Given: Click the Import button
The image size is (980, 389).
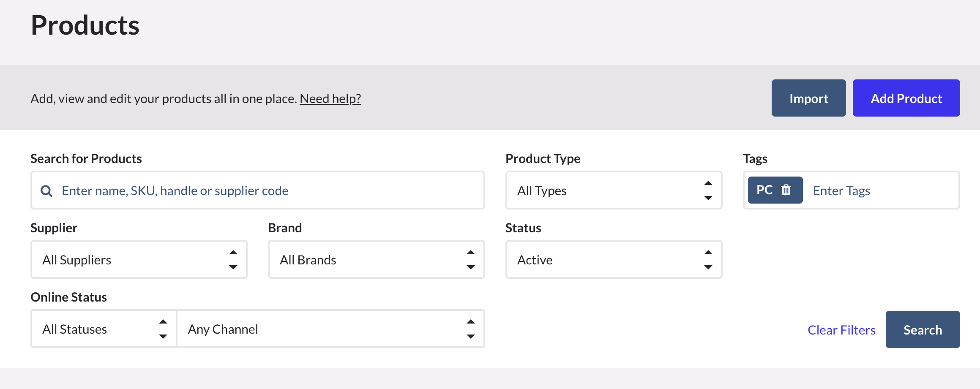Looking at the screenshot, I should coord(808,98).
